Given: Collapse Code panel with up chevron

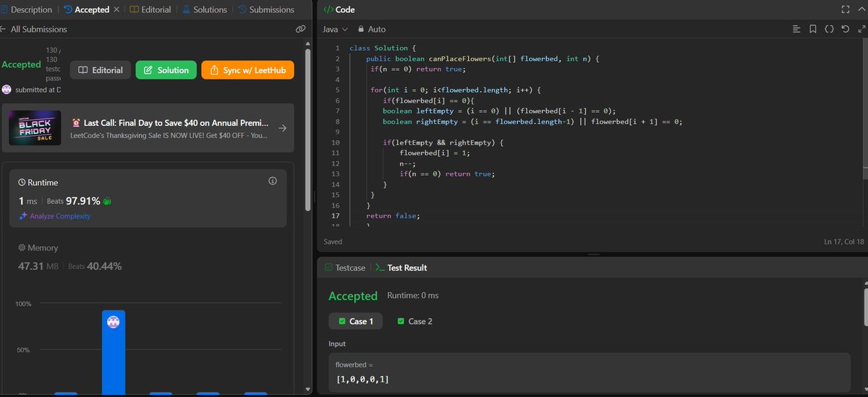Looking at the screenshot, I should coord(861,9).
